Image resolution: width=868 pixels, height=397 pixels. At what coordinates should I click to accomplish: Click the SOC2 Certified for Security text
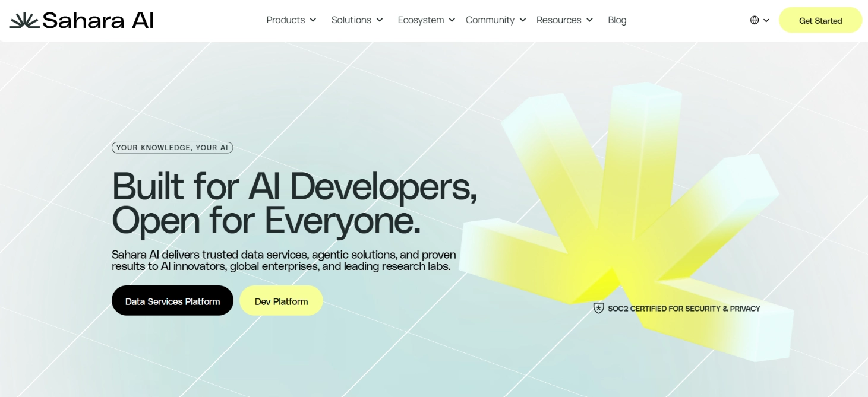pyautogui.click(x=684, y=309)
